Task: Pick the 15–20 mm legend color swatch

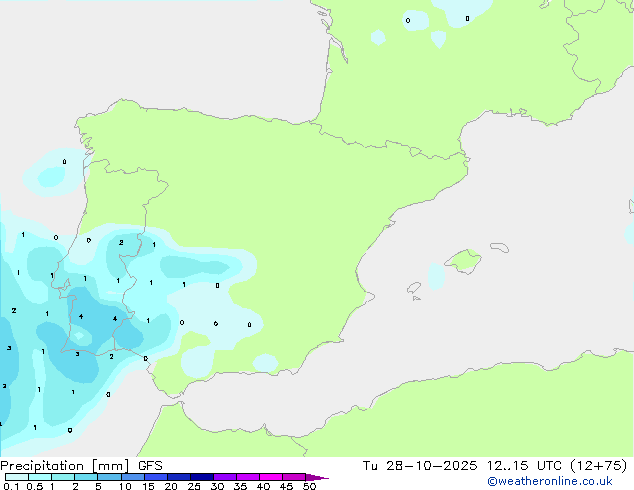Action: 156,477
